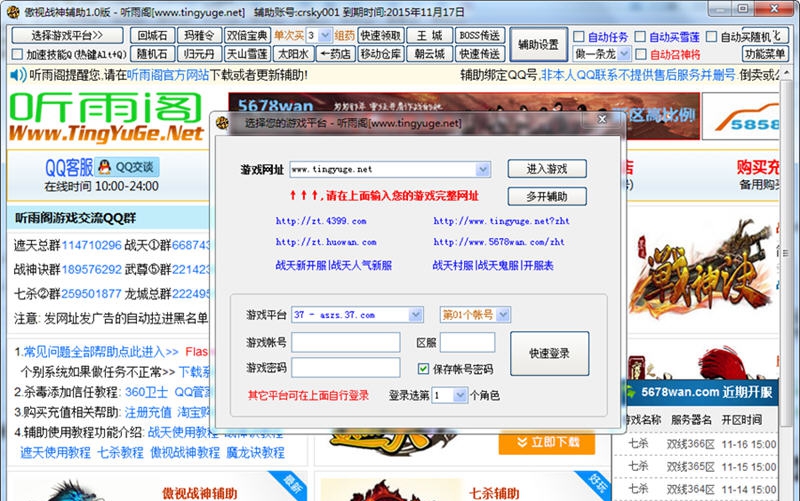
Task: Click the 王城 teleport button
Action: [x=430, y=36]
